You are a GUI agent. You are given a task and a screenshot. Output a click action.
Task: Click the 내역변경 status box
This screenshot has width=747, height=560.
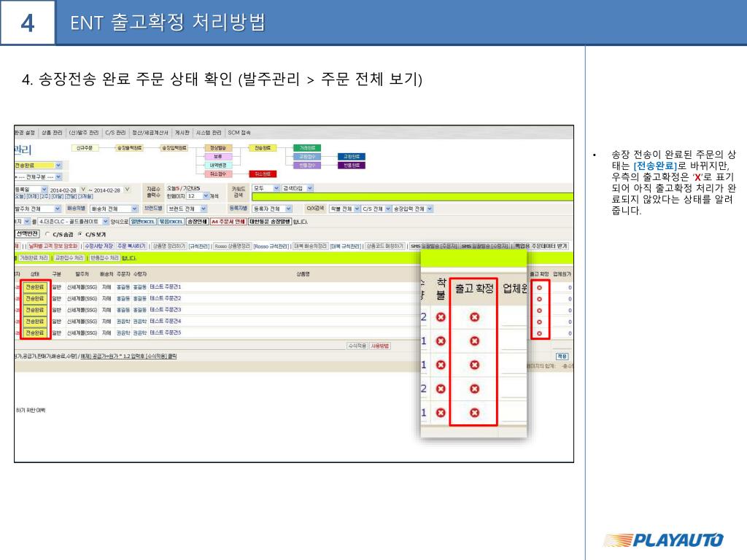click(217, 166)
